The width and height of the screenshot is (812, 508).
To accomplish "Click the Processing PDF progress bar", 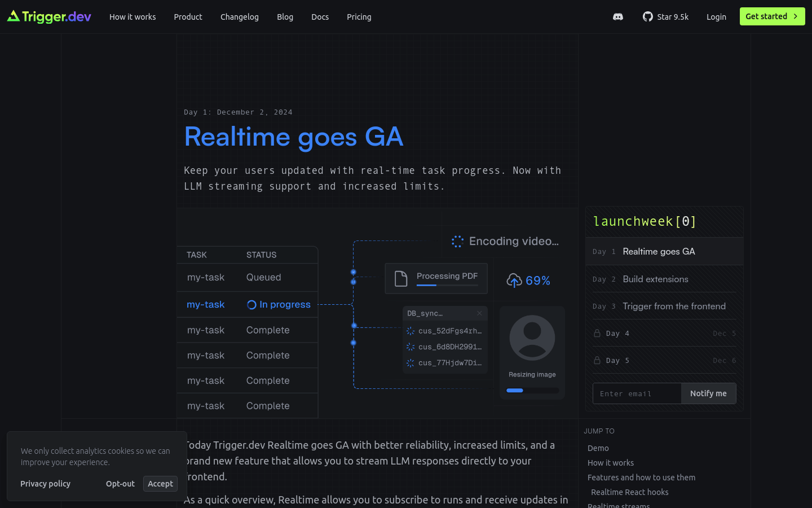I will point(447,285).
